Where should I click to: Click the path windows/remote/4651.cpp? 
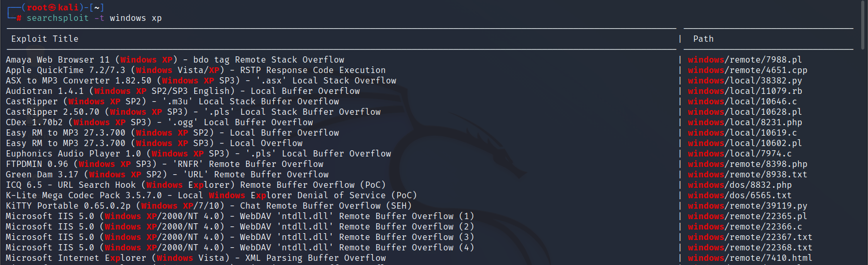click(x=747, y=70)
